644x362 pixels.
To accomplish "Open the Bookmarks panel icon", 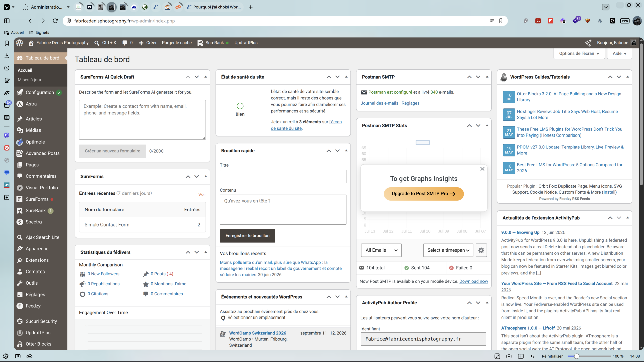I will point(7,43).
